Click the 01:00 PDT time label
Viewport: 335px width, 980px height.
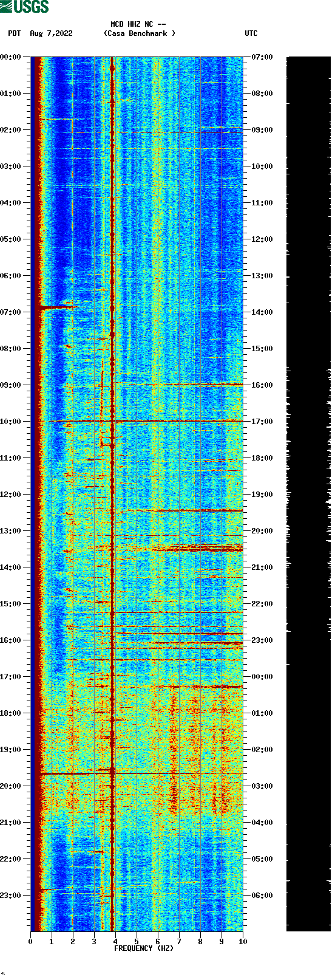[x=10, y=94]
